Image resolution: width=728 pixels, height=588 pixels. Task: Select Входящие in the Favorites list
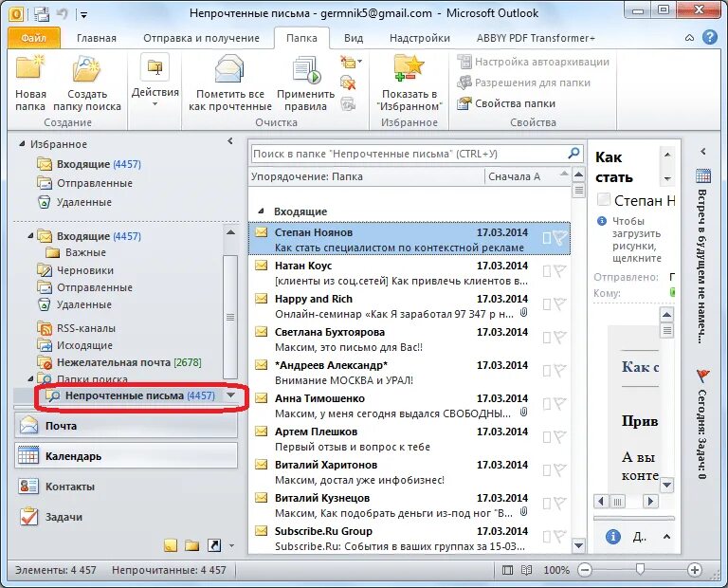(89, 164)
